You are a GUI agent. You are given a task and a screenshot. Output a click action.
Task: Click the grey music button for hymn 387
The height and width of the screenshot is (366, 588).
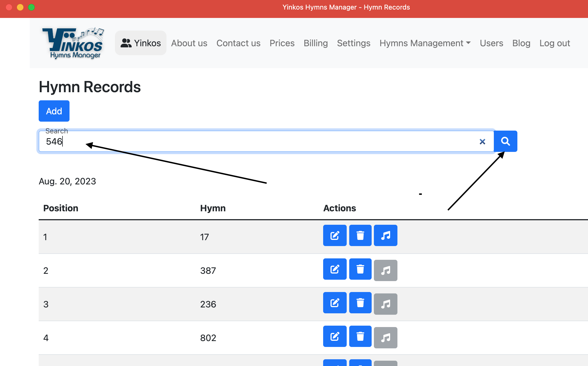386,270
